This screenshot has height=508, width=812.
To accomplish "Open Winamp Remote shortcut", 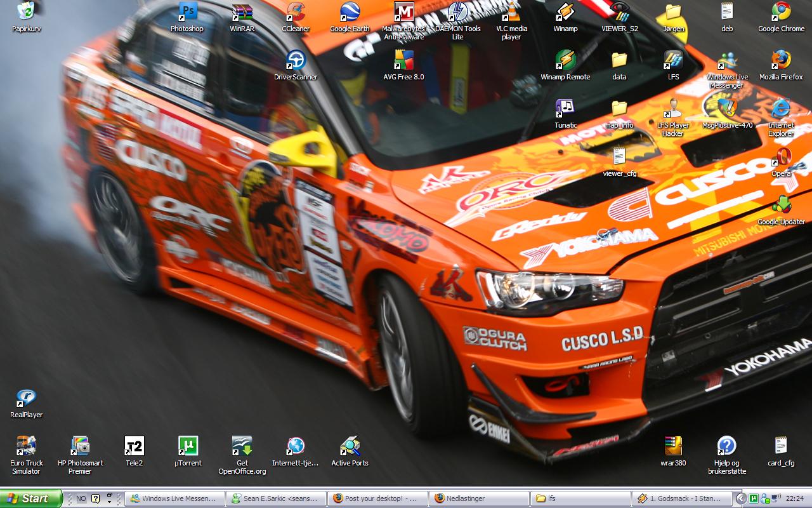I will (565, 65).
